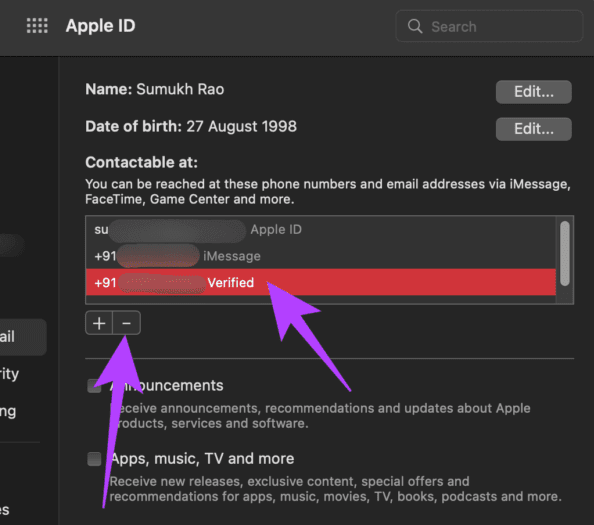Click the Search field
Image resolution: width=594 pixels, height=525 pixels.
pos(489,26)
